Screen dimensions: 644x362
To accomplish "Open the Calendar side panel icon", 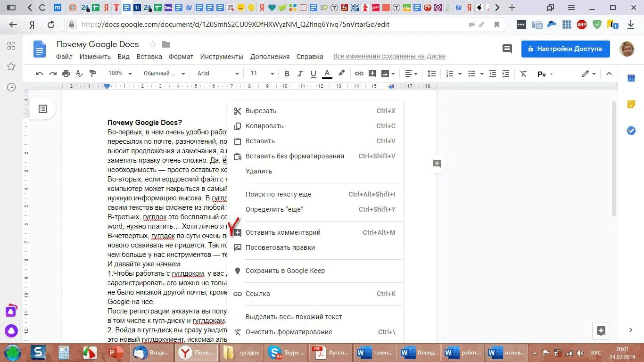I will point(631,78).
